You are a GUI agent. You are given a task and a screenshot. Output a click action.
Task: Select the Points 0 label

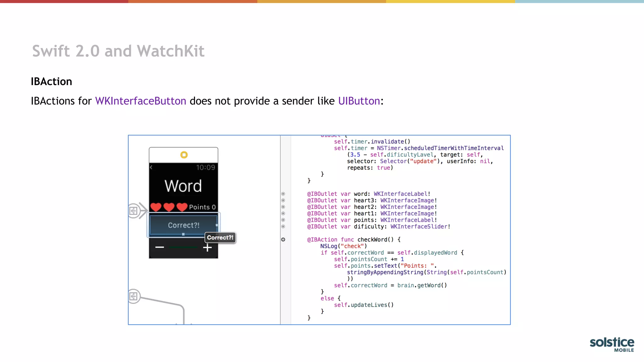[x=202, y=207]
